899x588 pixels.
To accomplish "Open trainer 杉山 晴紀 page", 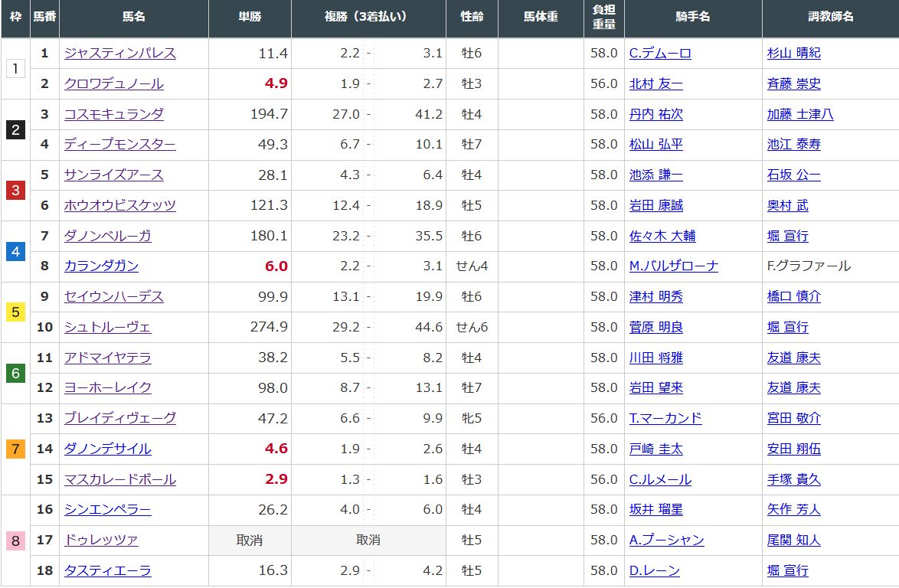I will [x=793, y=53].
